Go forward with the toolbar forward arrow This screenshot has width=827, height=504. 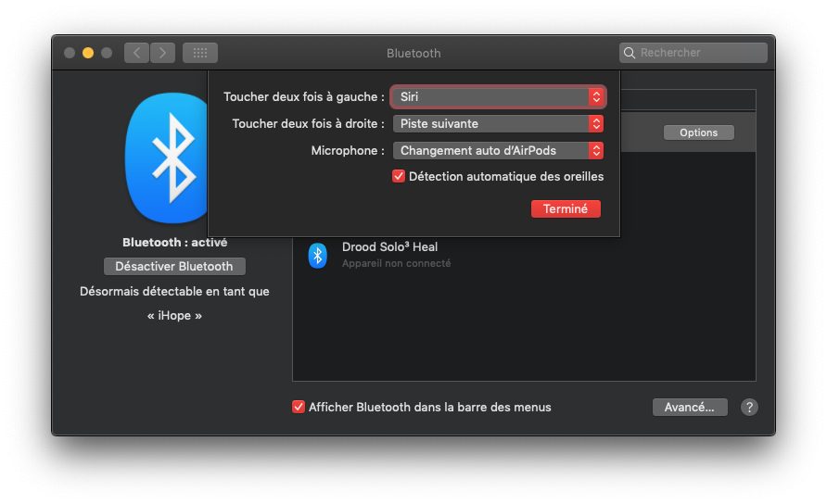[162, 53]
